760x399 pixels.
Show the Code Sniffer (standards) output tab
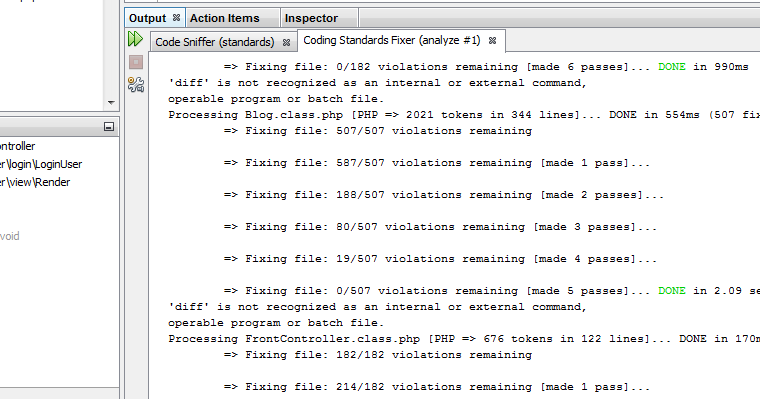click(x=215, y=42)
